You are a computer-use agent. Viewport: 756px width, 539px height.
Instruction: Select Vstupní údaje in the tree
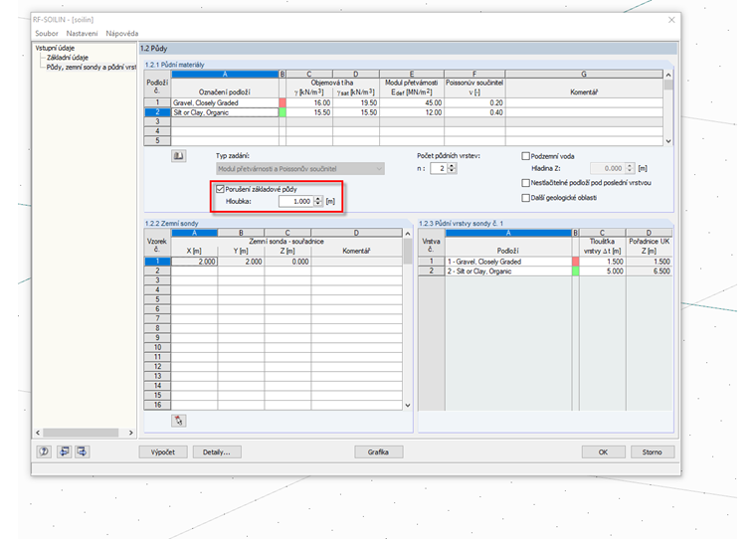point(55,48)
